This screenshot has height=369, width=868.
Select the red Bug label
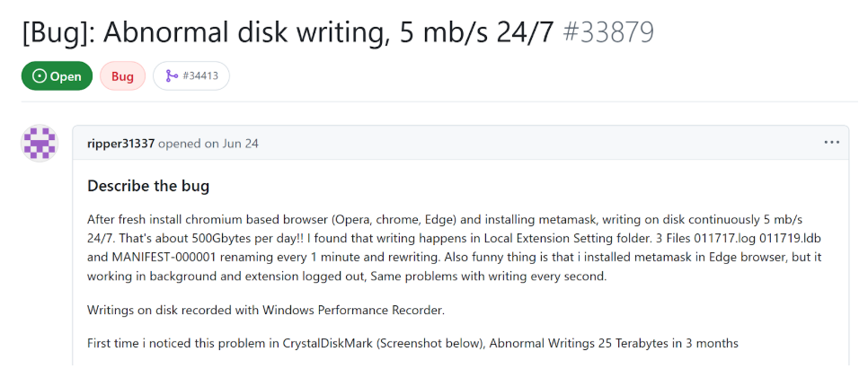point(122,76)
